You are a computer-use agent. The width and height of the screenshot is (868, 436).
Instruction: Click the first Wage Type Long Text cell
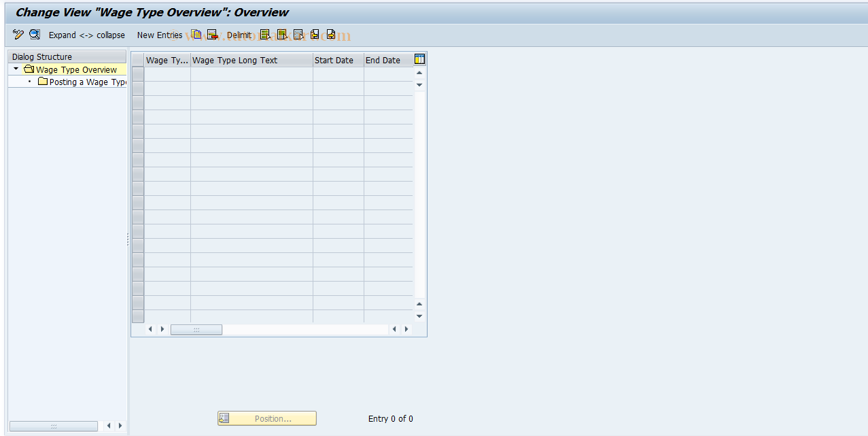tap(251, 74)
